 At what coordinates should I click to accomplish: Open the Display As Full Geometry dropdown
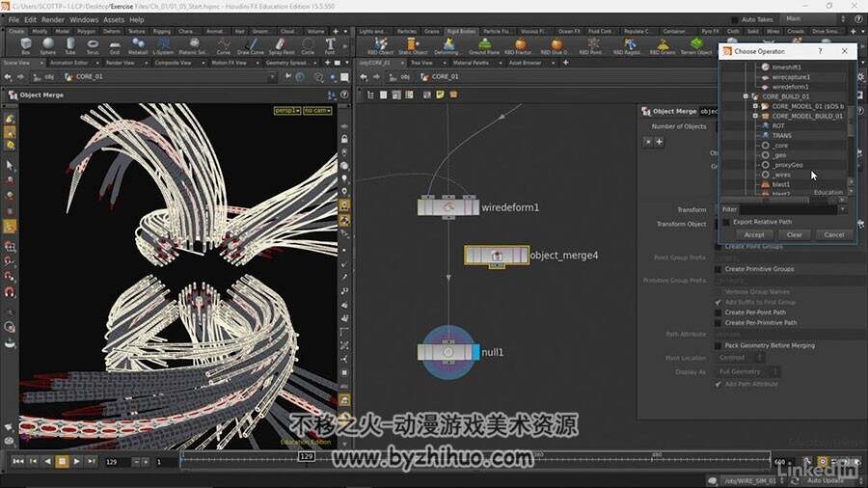[x=747, y=372]
